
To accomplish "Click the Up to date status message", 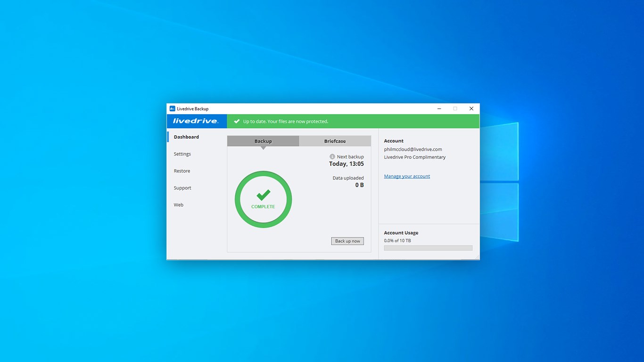I will pyautogui.click(x=286, y=121).
